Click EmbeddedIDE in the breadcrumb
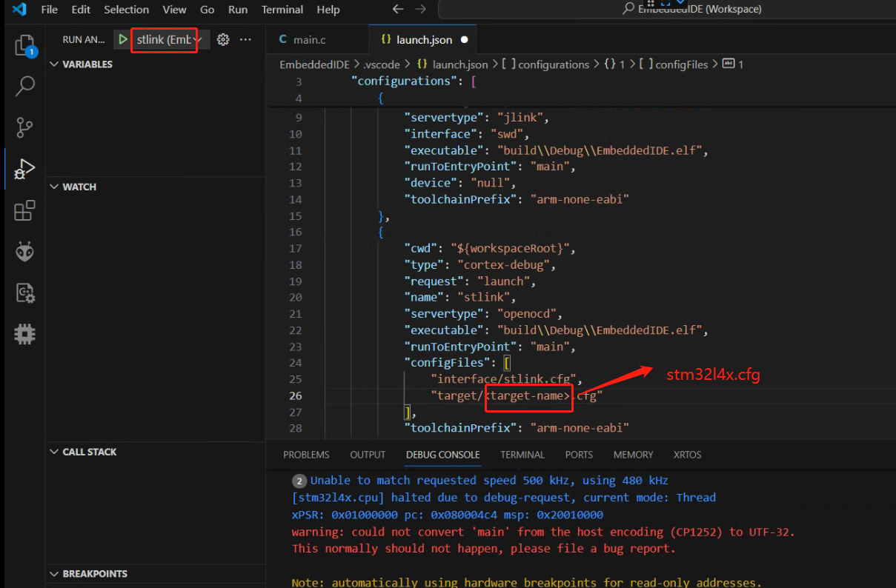 pos(314,64)
